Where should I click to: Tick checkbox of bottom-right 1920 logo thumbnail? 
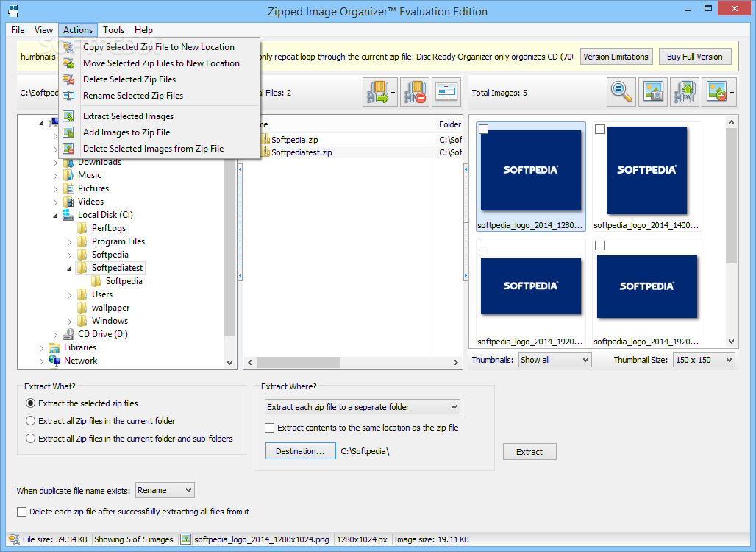(600, 246)
